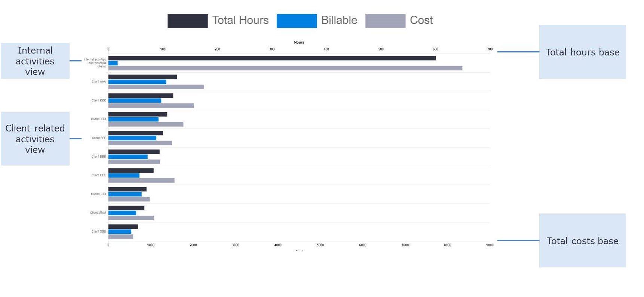
Task: Click the '9000' tick on cost axis
Action: click(x=490, y=245)
